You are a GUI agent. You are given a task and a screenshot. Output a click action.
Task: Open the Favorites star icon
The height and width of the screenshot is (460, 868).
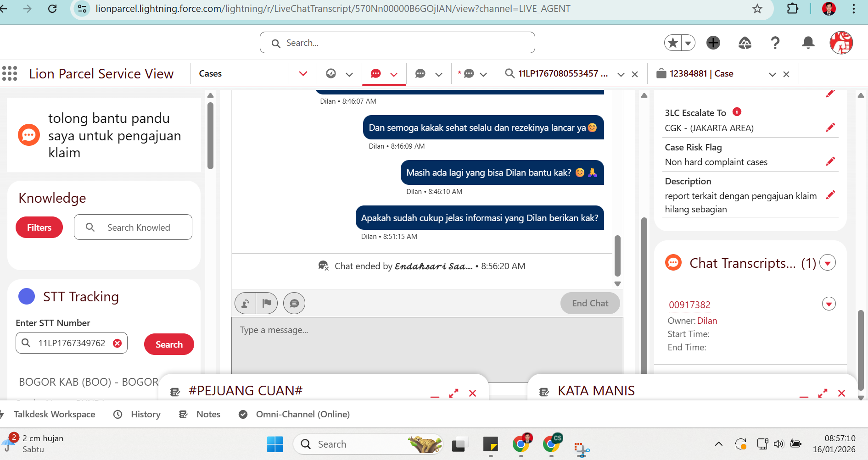673,43
